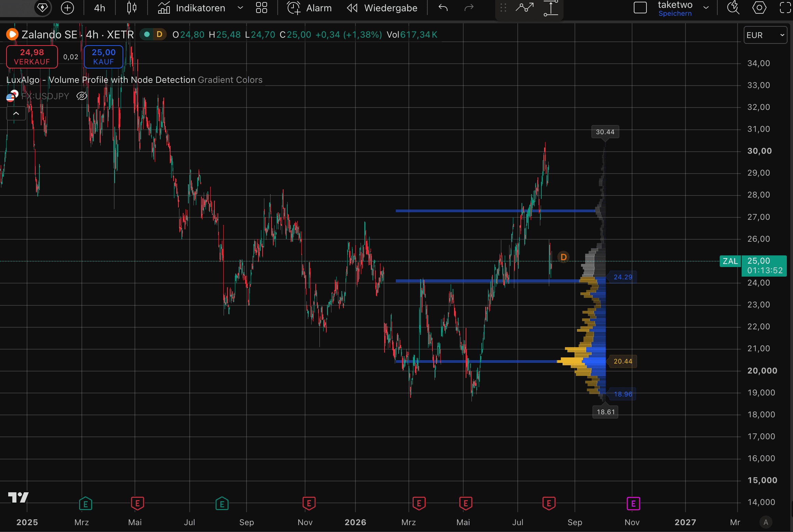Enter fullscreen mode
The height and width of the screenshot is (532, 793).
tap(785, 8)
